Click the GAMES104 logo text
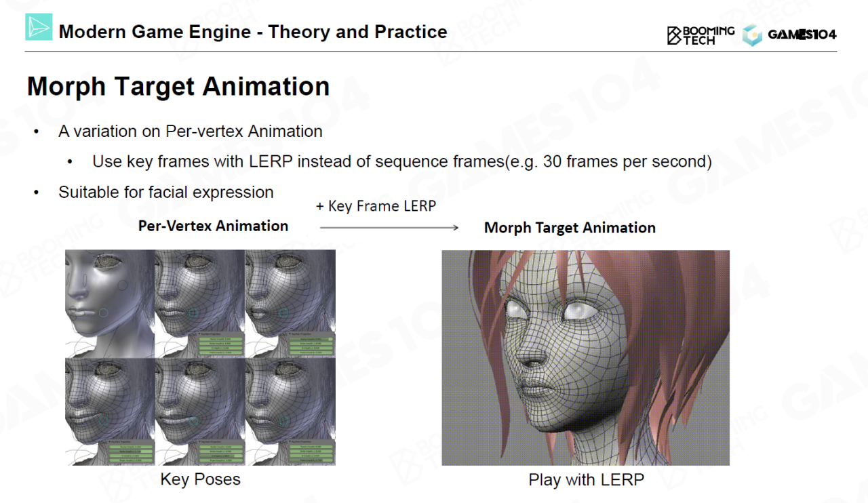Screen dimensions: 868x503 tap(802, 35)
